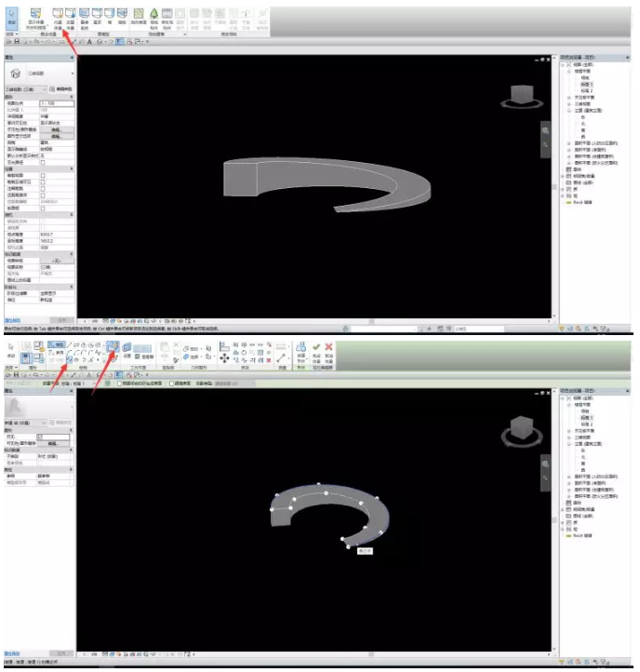Toggle Far Clip Active checkbox in upper Properties

click(x=43, y=195)
